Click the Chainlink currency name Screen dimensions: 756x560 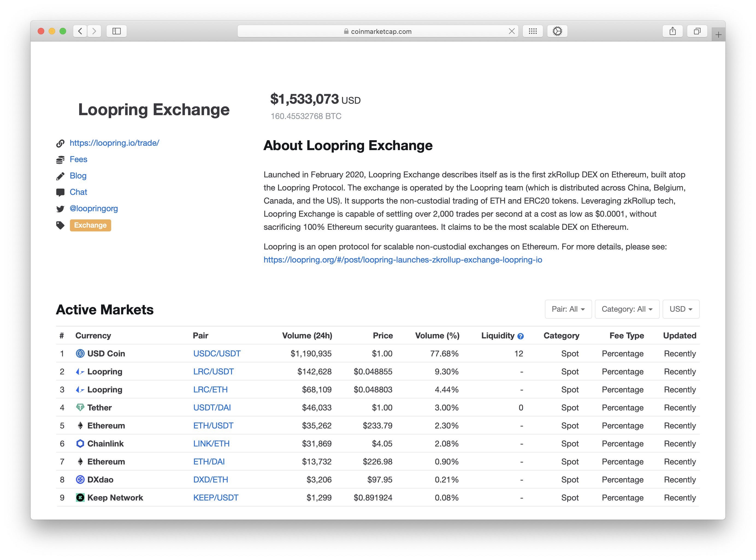pyautogui.click(x=105, y=443)
